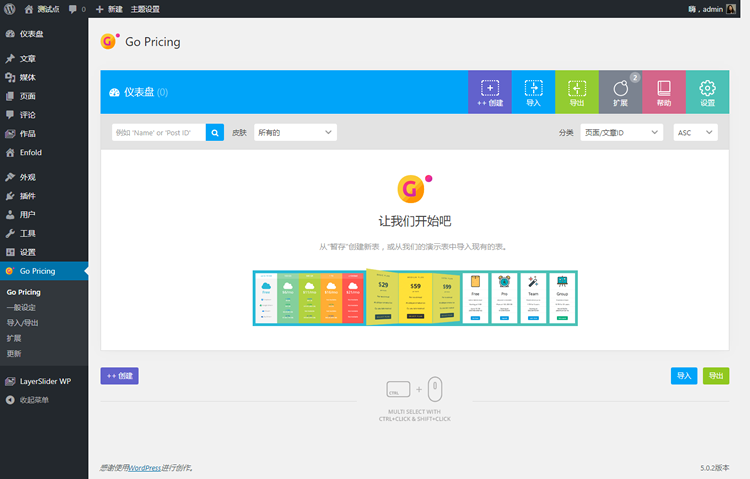Click the bottom purple 创建 button

point(120,376)
